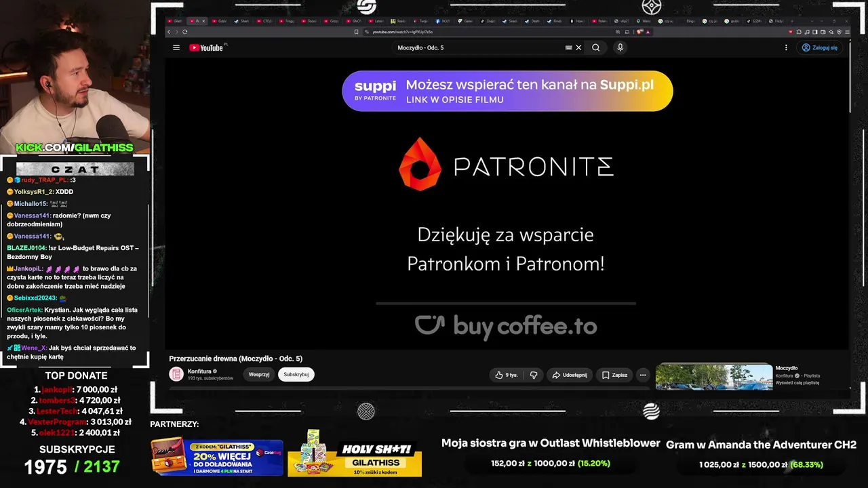Click the Outlast Whistleblower donation goal
The height and width of the screenshot is (488, 868).
[x=551, y=453]
